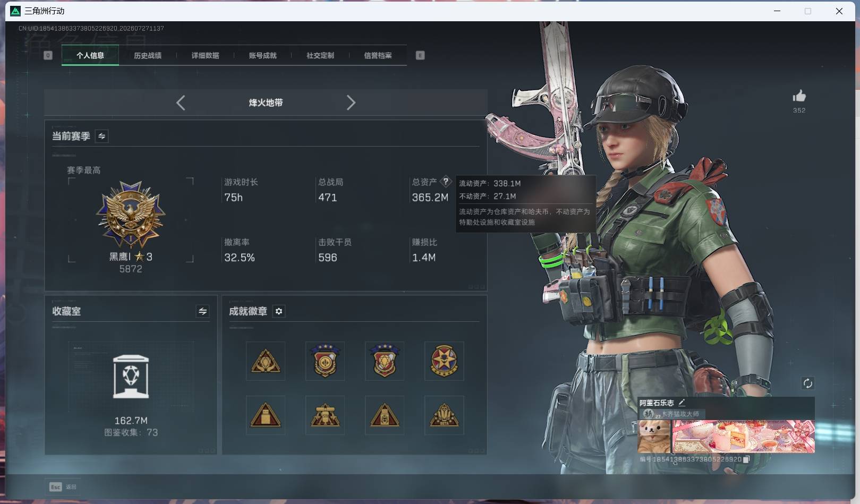The height and width of the screenshot is (504, 860).
Task: Click the teddy bear avatar thumbnail
Action: (654, 437)
